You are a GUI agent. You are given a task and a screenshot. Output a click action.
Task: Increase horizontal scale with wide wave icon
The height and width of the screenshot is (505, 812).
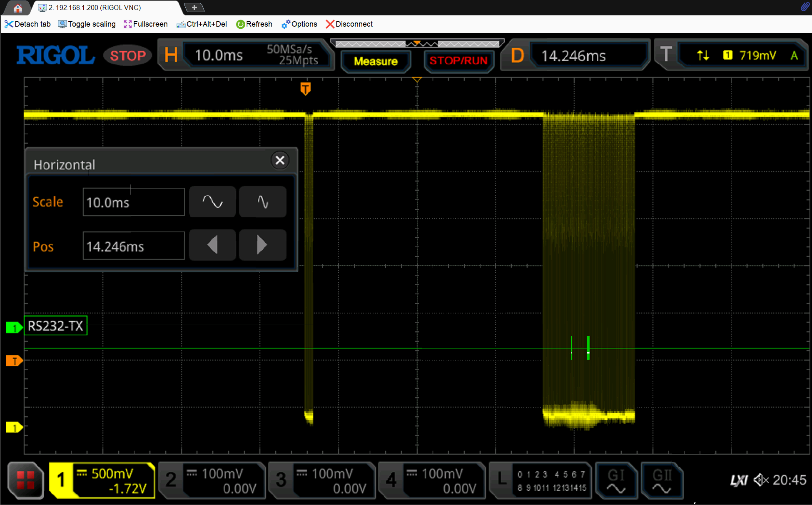click(x=212, y=202)
